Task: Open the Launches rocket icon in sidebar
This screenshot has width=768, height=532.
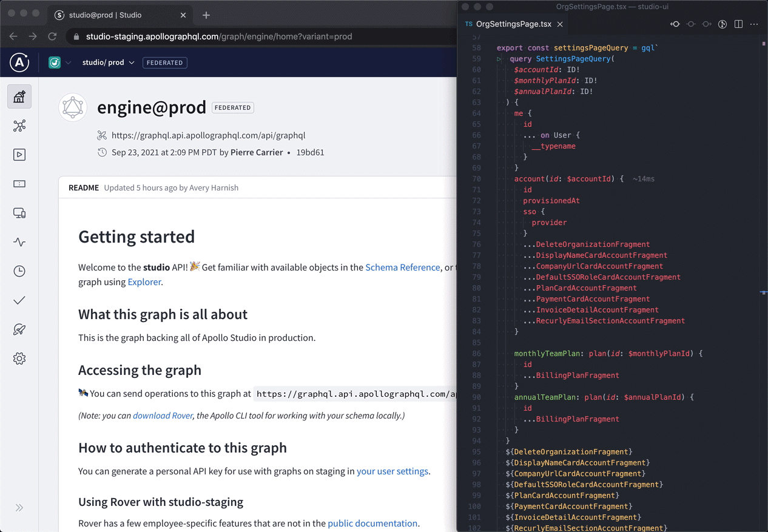Action: tap(19, 329)
